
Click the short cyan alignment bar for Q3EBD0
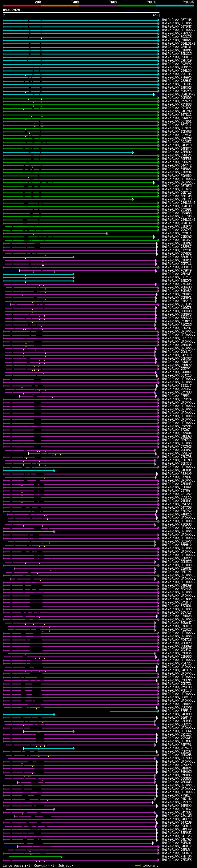(x=68, y=152)
